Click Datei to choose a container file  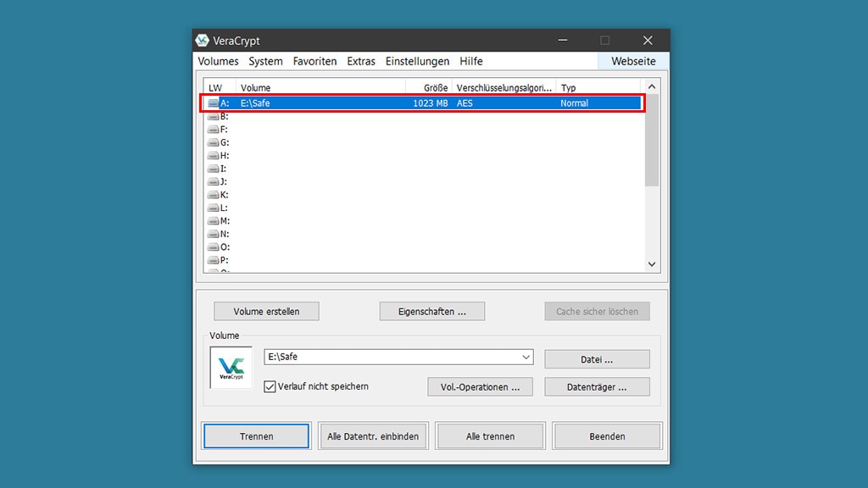[x=596, y=359]
